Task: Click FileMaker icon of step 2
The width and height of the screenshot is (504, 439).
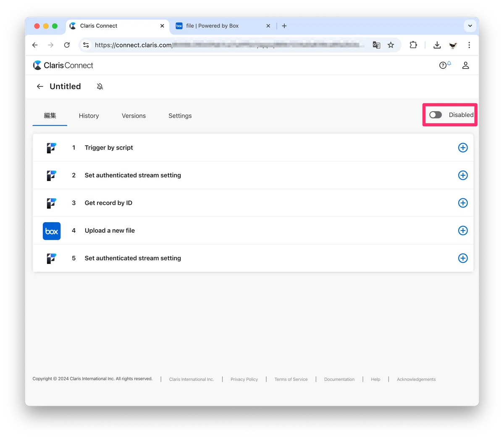Action: (51, 176)
